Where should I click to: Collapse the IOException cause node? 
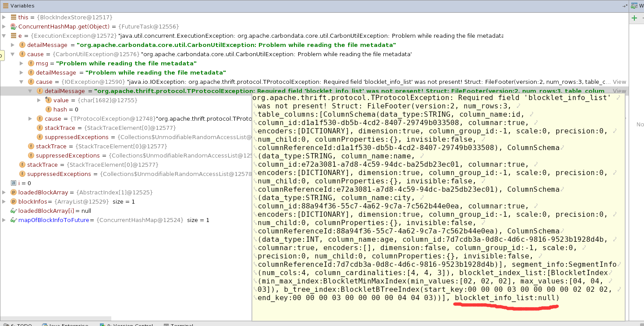point(21,82)
